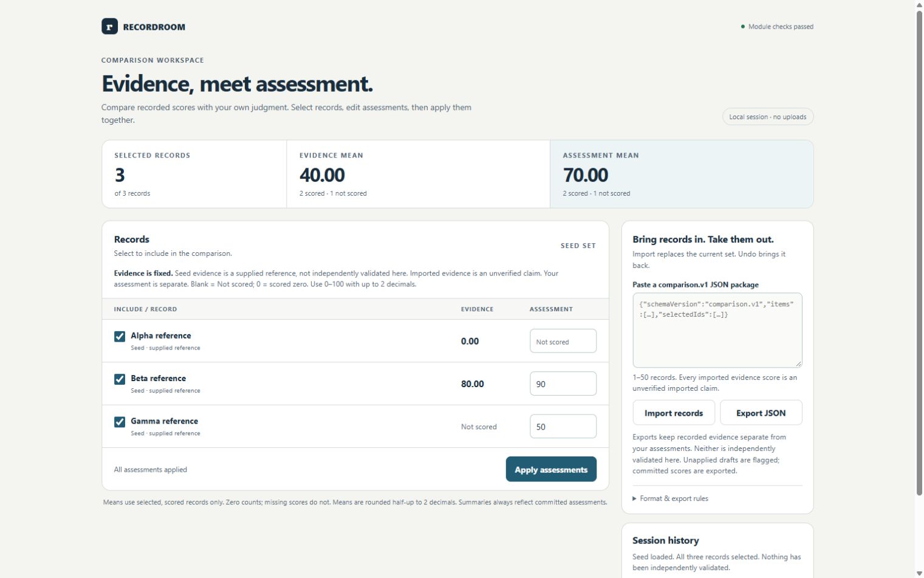This screenshot has height=578, width=924.
Task: Click into the comparison.v1 JSON package textarea
Action: (717, 330)
